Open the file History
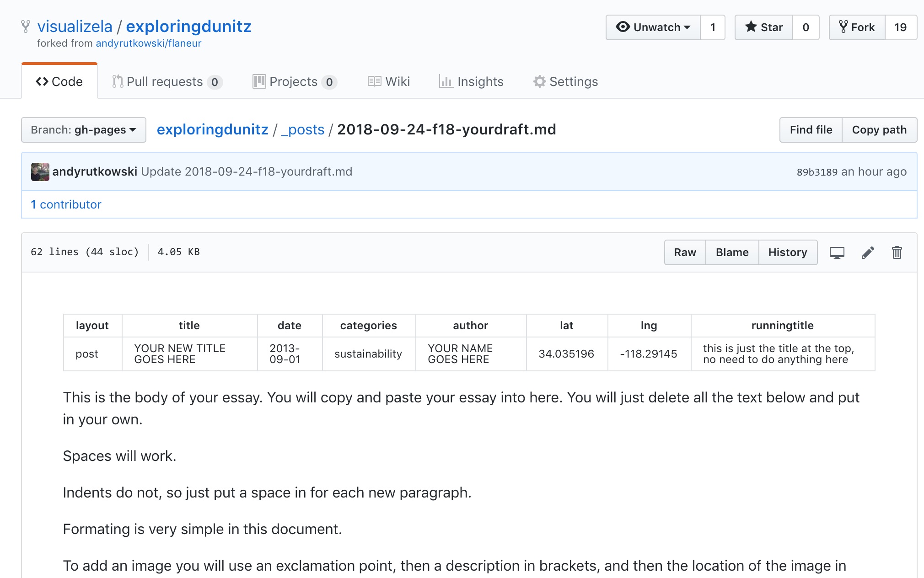Screen dimensions: 924x578 click(787, 252)
